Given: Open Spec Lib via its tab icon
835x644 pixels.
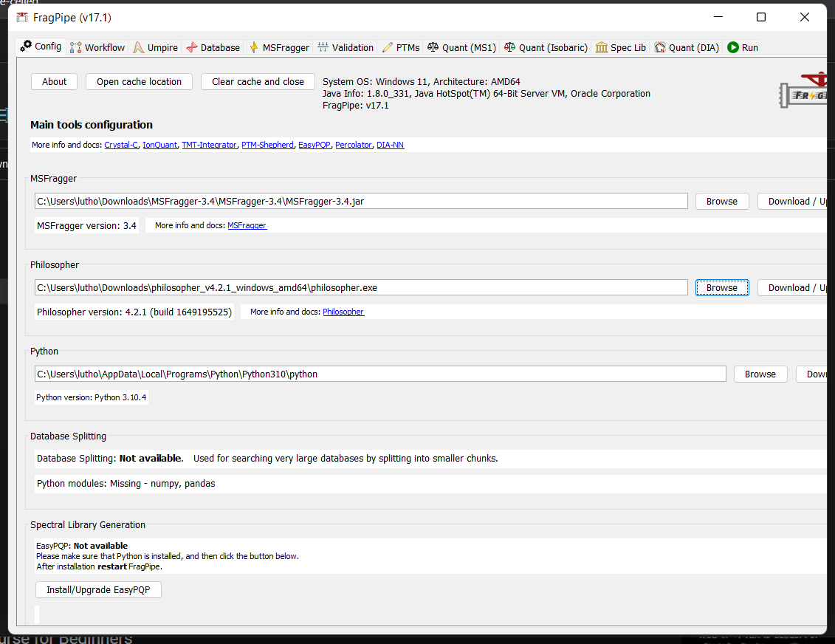Looking at the screenshot, I should [x=601, y=47].
